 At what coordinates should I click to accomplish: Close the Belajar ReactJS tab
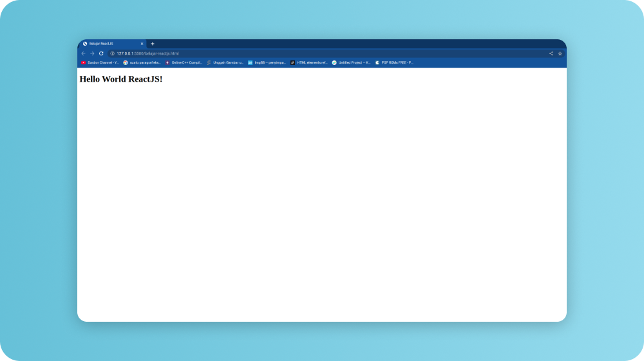(142, 44)
